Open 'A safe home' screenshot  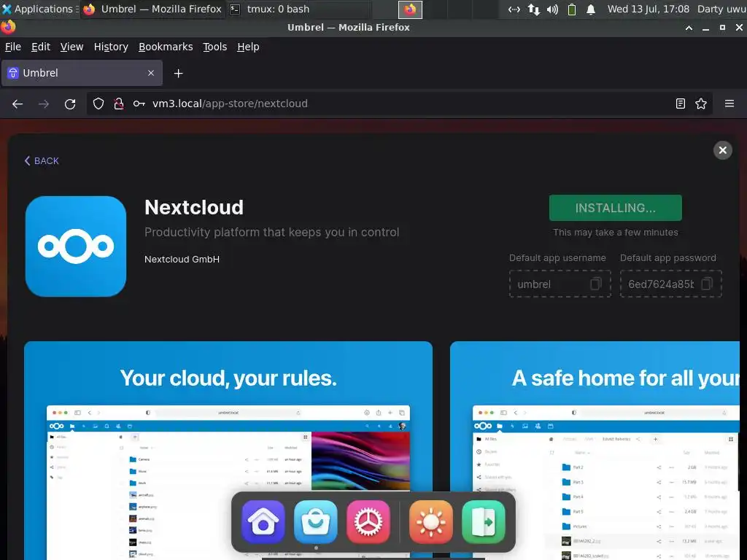[x=595, y=450]
